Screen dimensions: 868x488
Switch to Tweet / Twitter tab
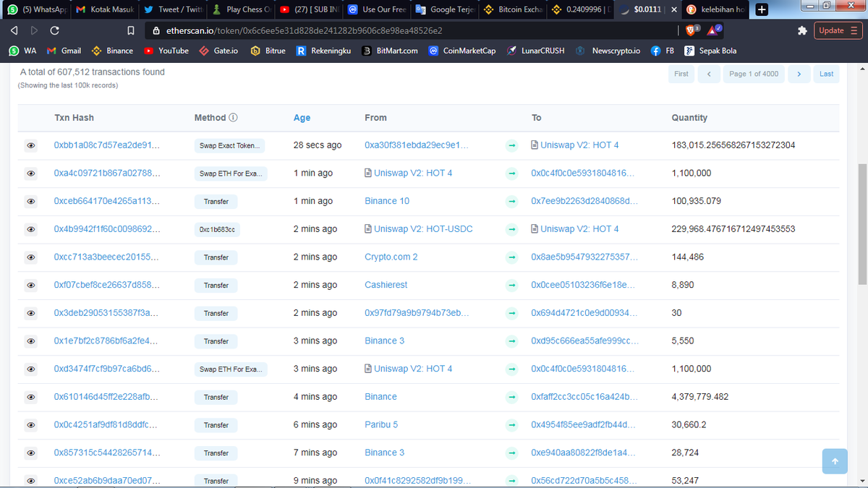tap(171, 10)
